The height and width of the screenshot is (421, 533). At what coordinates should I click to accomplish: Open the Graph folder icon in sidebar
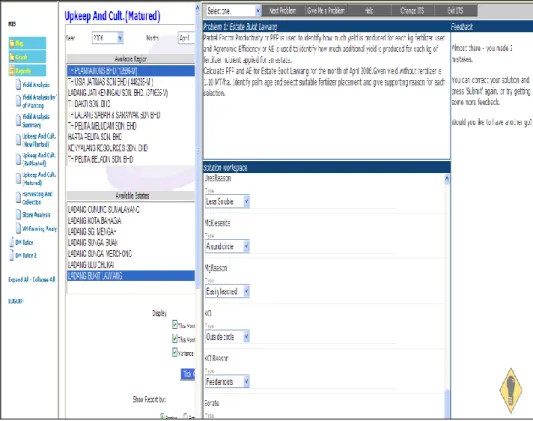[12, 57]
